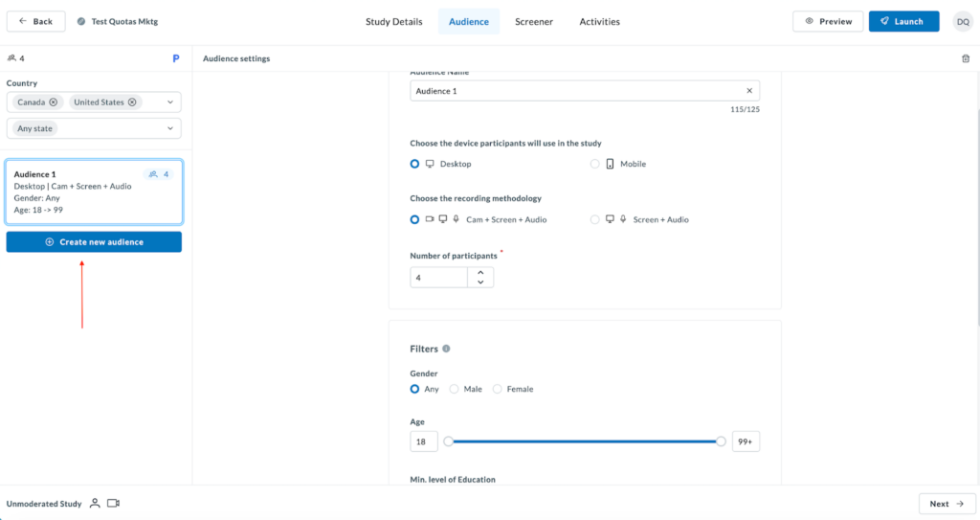Select Female gender filter
Screen dimensions: 980x520
click(497, 389)
